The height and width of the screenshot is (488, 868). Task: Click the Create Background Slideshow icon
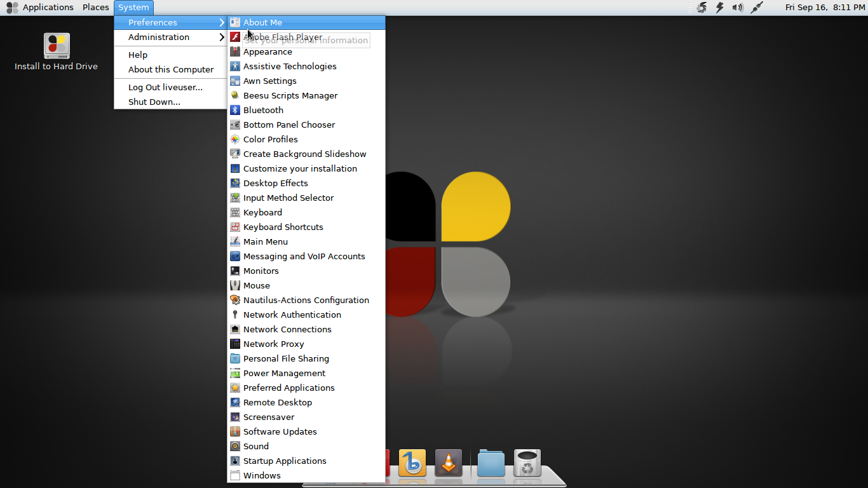point(235,154)
